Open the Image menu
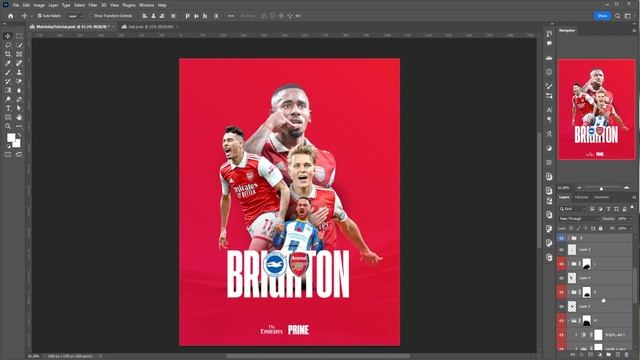640x360 pixels. (x=39, y=5)
